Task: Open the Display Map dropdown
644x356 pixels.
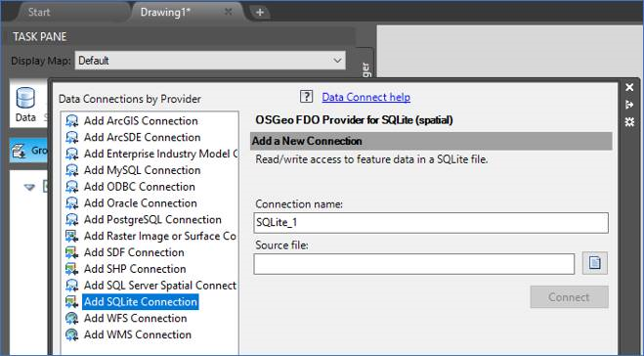Action: click(x=337, y=61)
